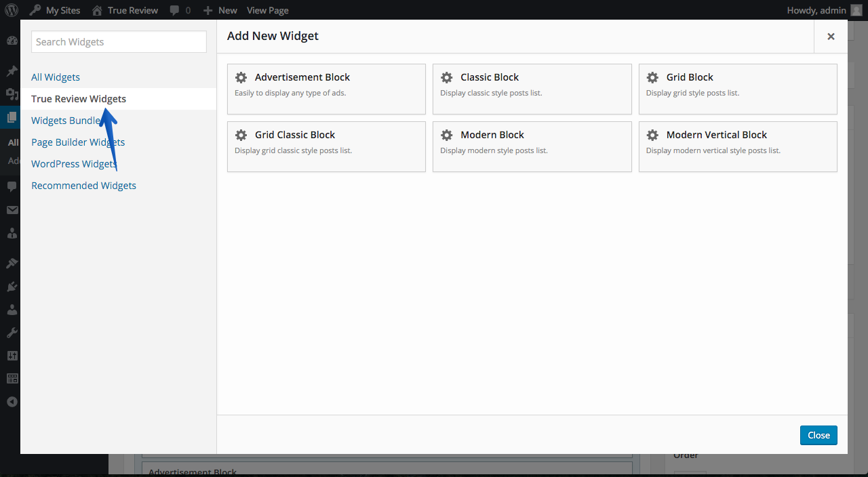The width and height of the screenshot is (868, 477).
Task: Select the Widgets Bundle category
Action: [66, 121]
